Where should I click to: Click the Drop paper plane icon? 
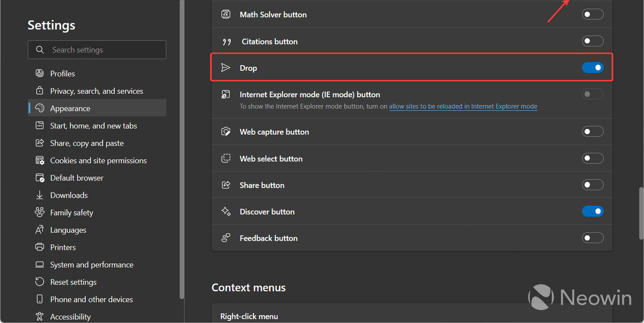pyautogui.click(x=226, y=68)
